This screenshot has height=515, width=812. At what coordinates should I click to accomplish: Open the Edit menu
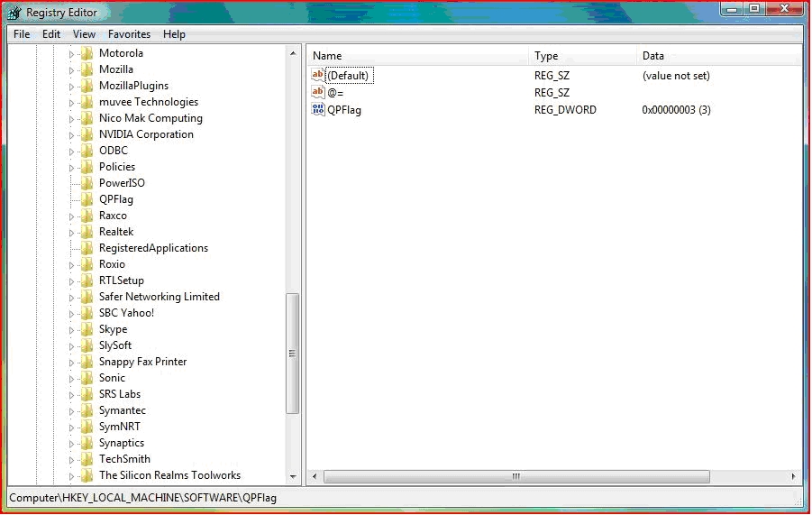pos(51,34)
